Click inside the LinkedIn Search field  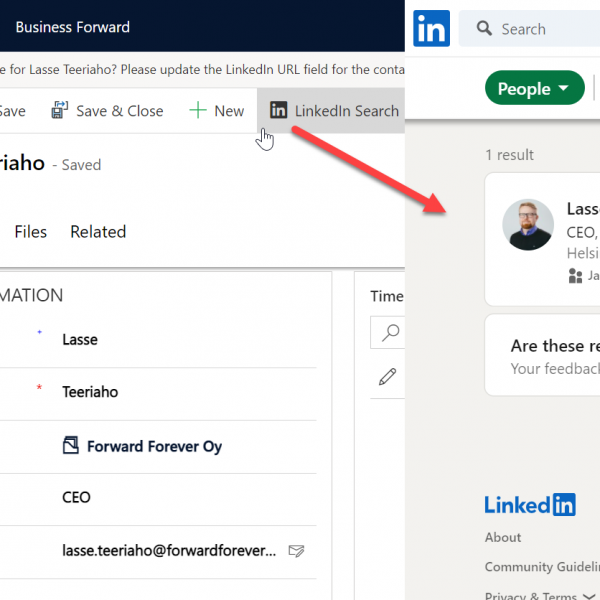click(529, 29)
